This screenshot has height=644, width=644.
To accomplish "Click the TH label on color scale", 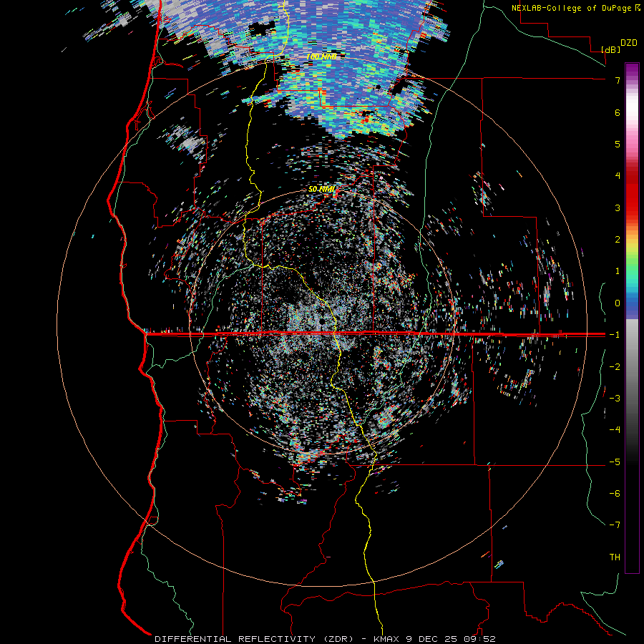I will coord(615,557).
